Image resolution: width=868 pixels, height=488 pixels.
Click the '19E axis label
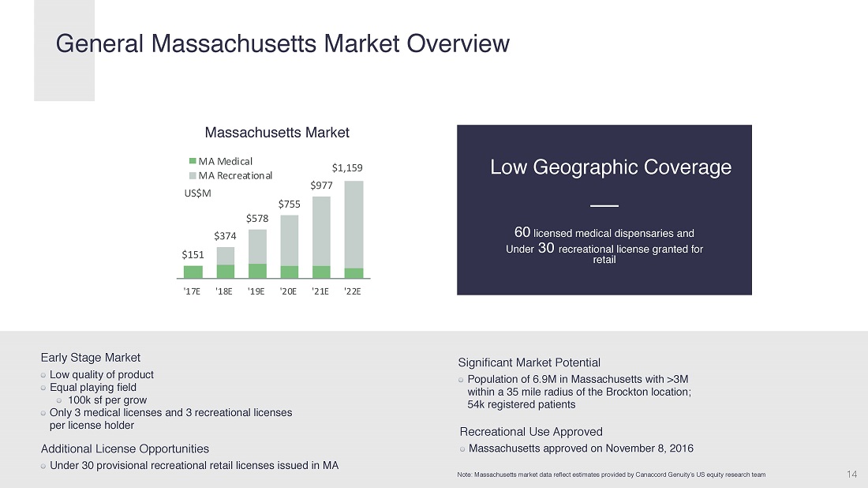click(x=256, y=291)
